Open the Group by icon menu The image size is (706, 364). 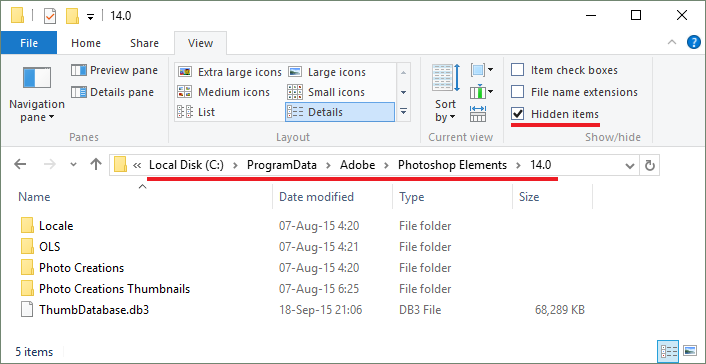(481, 70)
